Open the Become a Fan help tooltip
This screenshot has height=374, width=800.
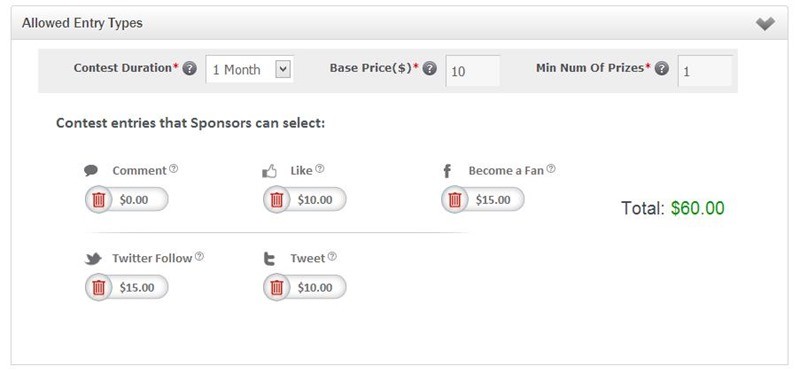551,168
